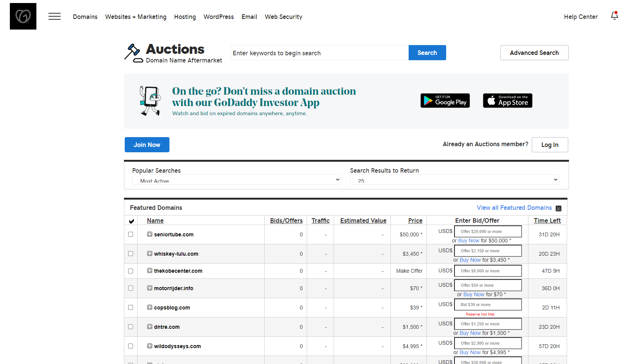Open the Google Play store badge
630x364 pixels.
pyautogui.click(x=445, y=101)
